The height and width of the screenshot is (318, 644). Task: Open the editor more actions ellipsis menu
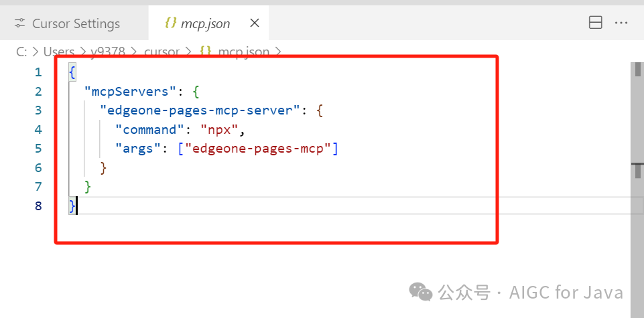click(x=621, y=23)
